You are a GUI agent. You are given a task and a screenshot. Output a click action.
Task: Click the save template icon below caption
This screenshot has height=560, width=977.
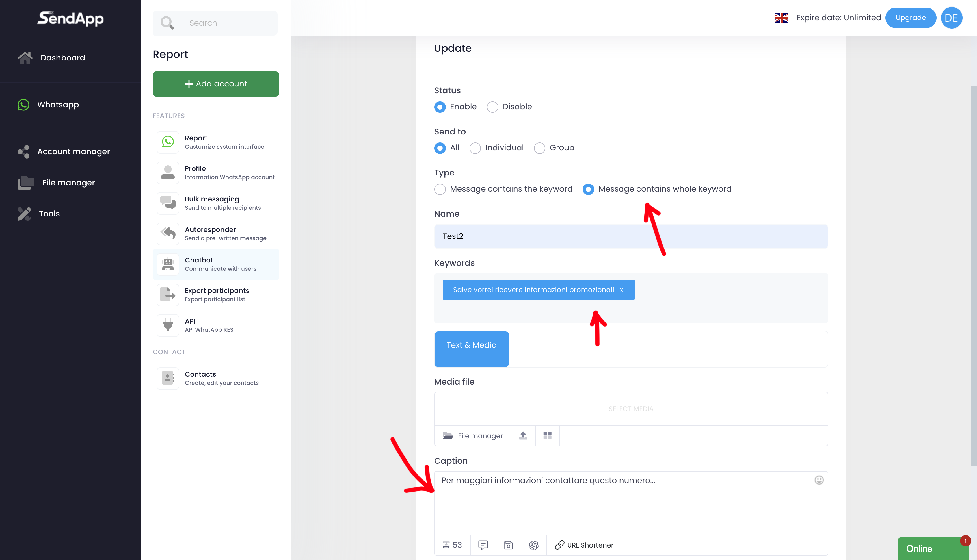(508, 545)
